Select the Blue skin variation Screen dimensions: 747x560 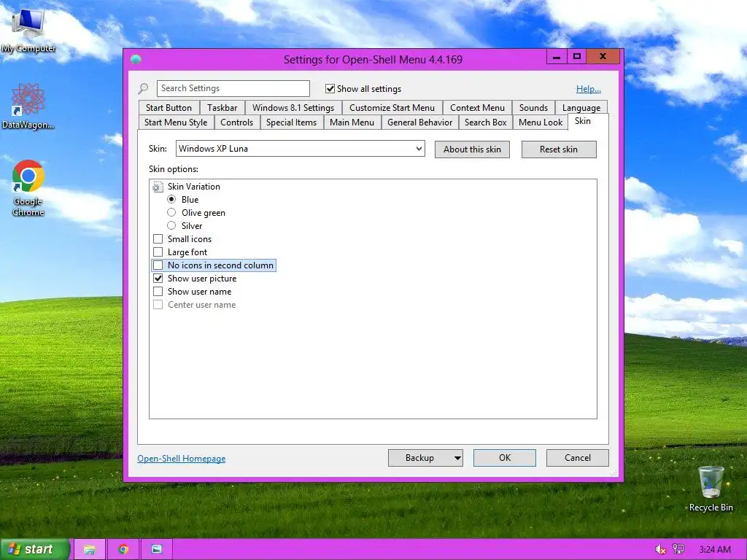(171, 200)
